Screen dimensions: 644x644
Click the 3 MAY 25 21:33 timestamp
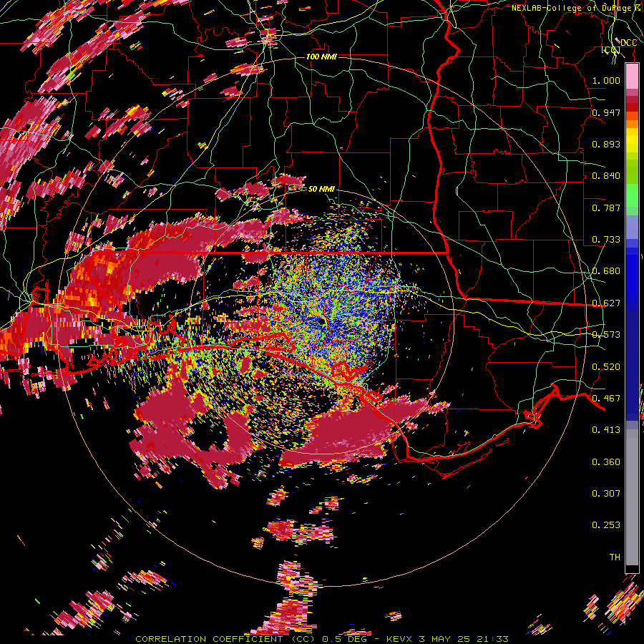click(x=463, y=639)
